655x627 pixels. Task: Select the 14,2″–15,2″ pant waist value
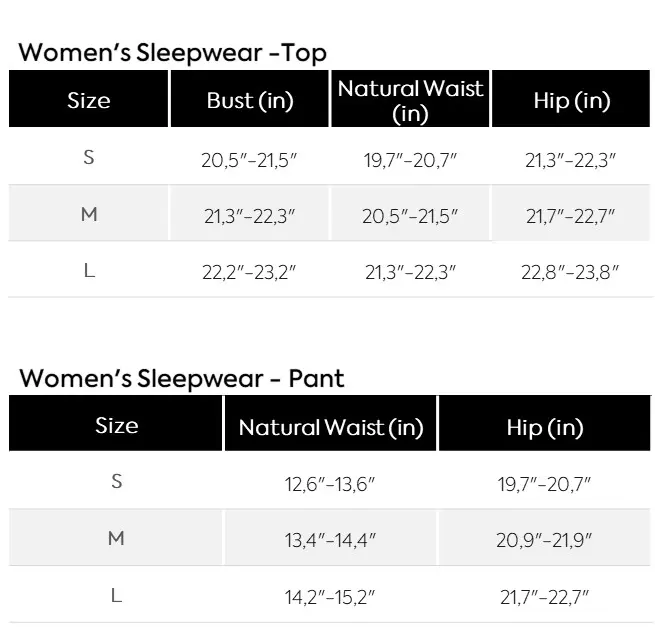tap(330, 597)
